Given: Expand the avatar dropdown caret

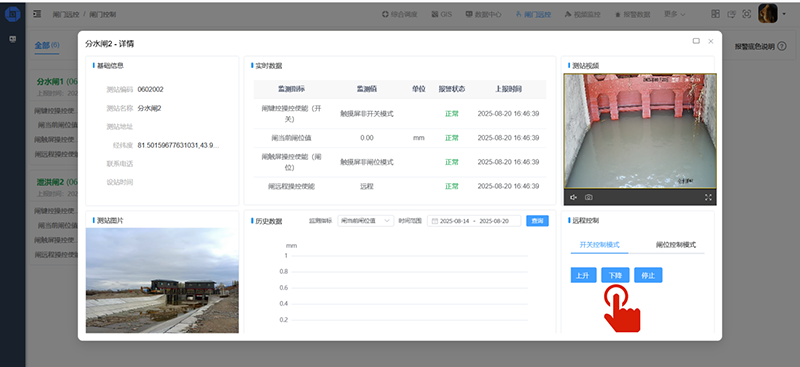Looking at the screenshot, I should (x=784, y=14).
